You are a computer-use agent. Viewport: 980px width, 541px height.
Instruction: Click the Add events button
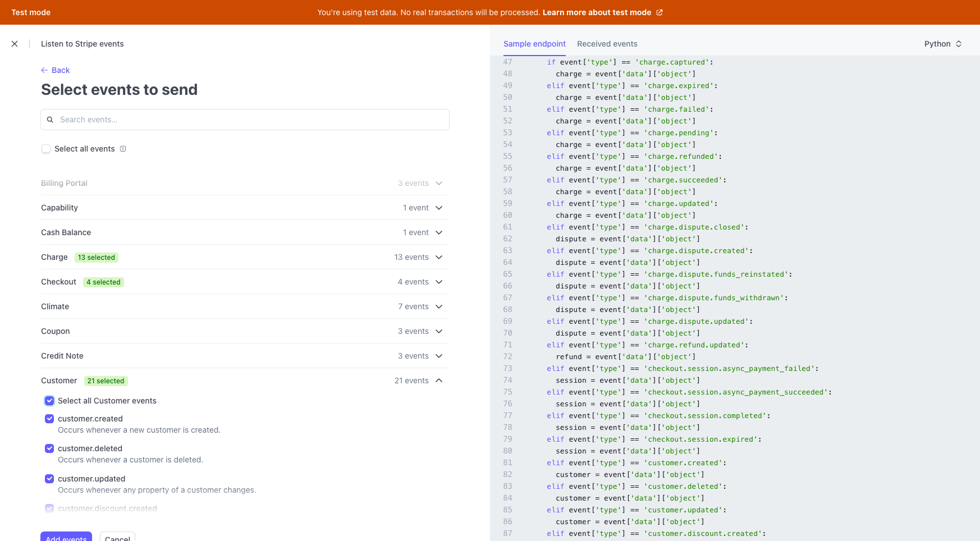click(x=66, y=537)
